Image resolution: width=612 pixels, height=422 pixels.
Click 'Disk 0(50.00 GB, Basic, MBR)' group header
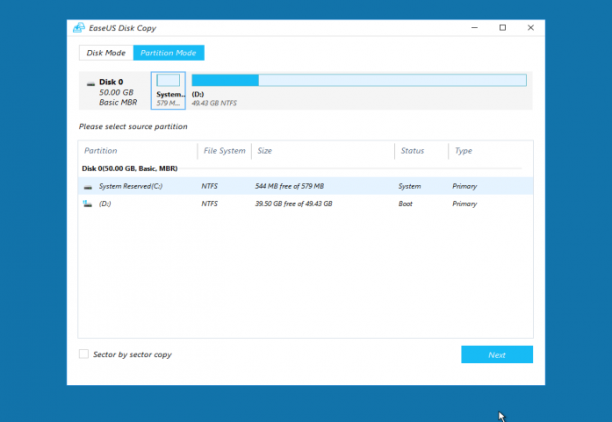pos(130,169)
